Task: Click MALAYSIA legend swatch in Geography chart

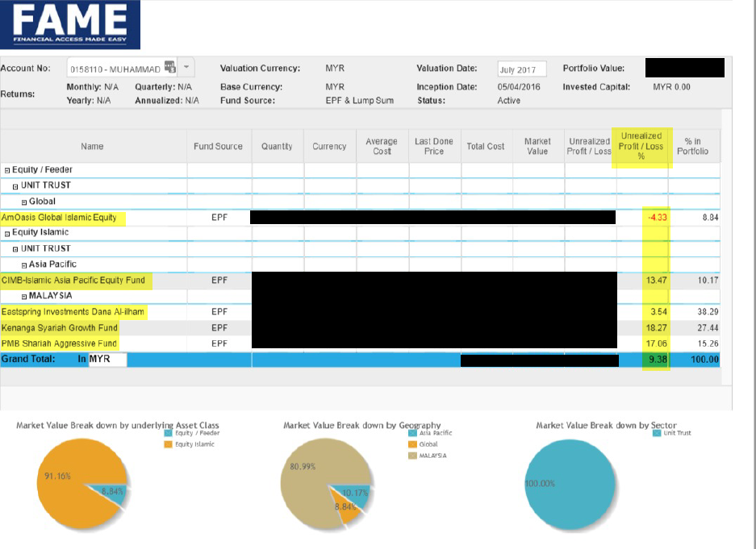Action: [x=413, y=455]
